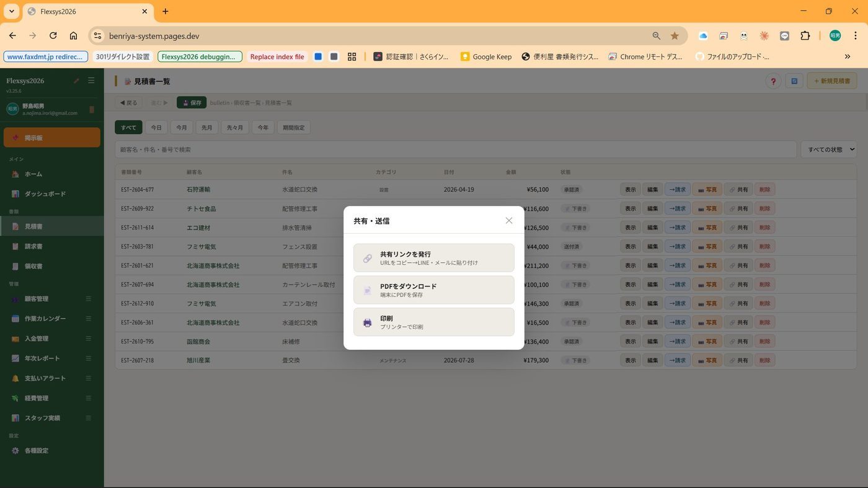
Task: Click →請求 for the エコ建材 row
Action: [x=678, y=228]
